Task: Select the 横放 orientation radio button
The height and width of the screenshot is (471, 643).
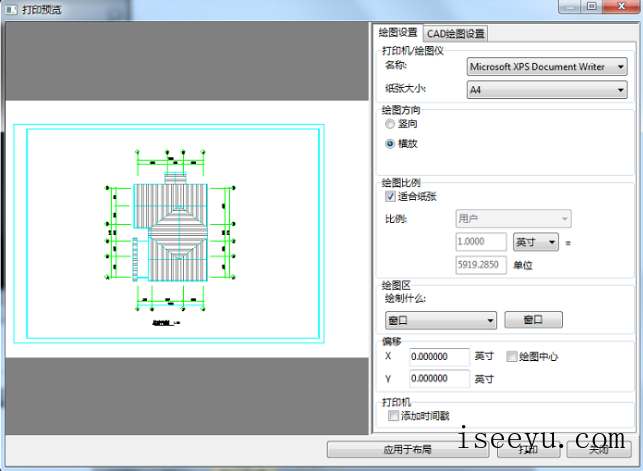Action: [390, 143]
